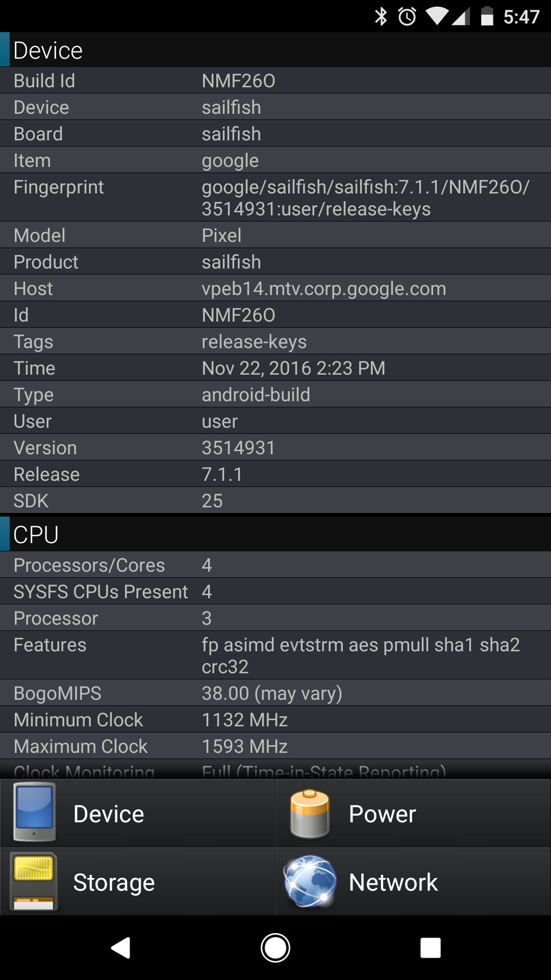Viewport: 551px width, 980px height.
Task: Tap the blue tablet Device icon
Action: 34,812
